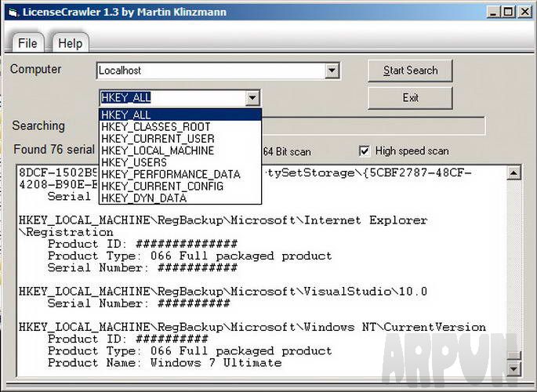The width and height of the screenshot is (537, 392).
Task: Click the Start Search button
Action: pyautogui.click(x=410, y=71)
